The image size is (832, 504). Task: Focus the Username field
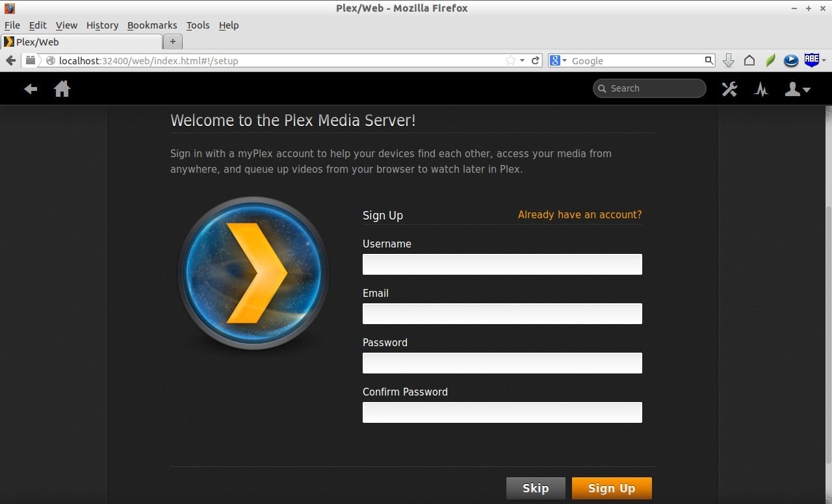tap(502, 264)
